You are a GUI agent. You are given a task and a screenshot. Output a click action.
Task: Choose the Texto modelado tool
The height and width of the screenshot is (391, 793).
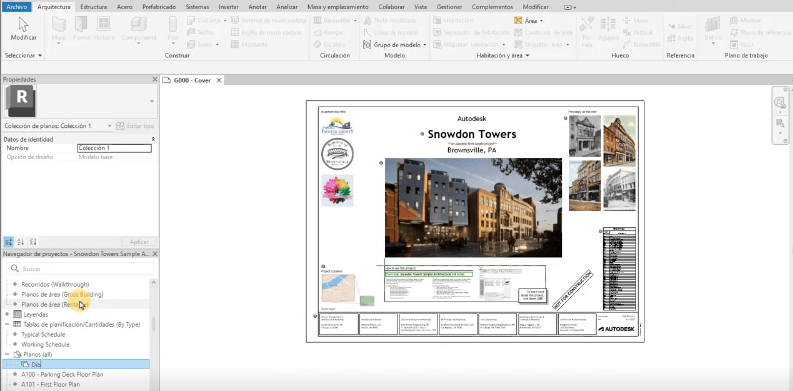(x=389, y=20)
